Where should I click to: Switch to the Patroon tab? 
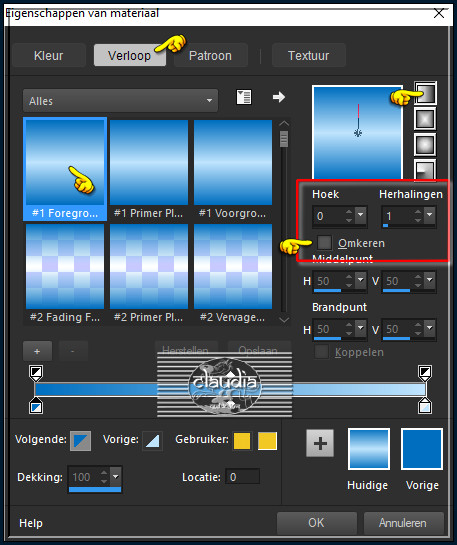pos(210,56)
